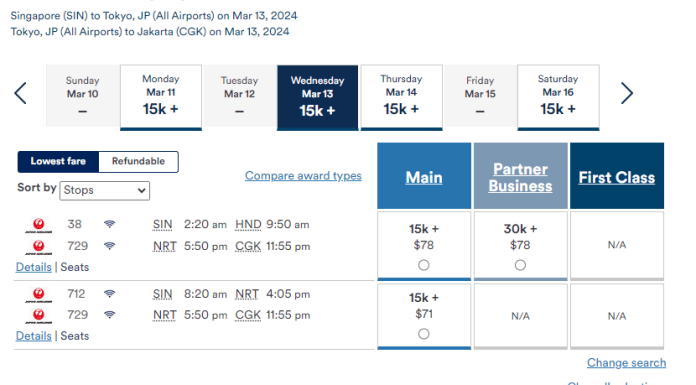The height and width of the screenshot is (385, 696).
Task: Select the 15k + $78 Main fare radio
Action: point(424,265)
